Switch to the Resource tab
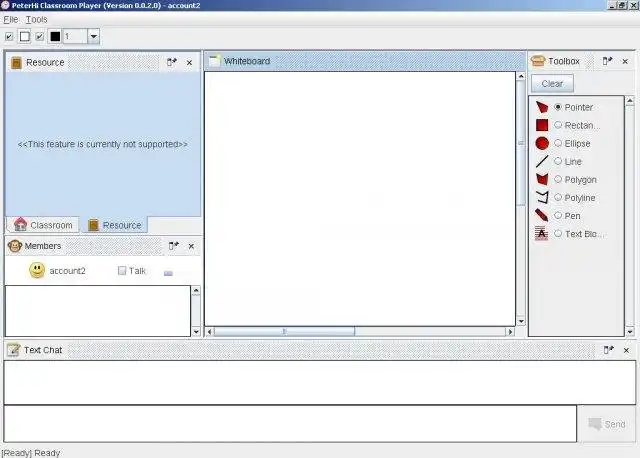This screenshot has width=640, height=458. [115, 225]
